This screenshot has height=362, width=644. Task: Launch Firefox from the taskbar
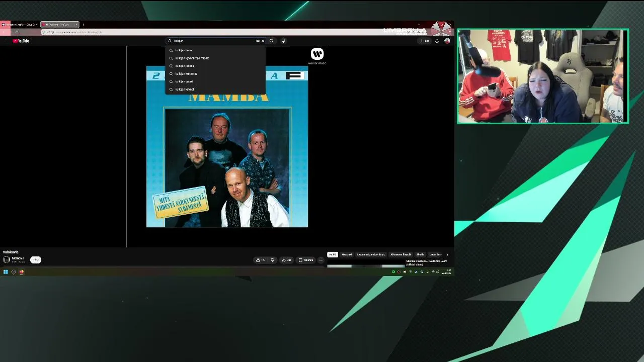(x=22, y=272)
